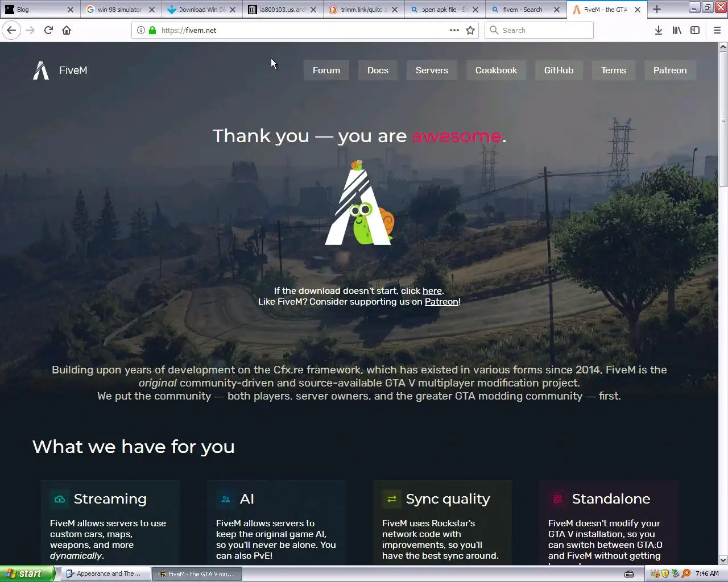This screenshot has height=582, width=728.
Task: Open a new browser tab
Action: point(657,9)
